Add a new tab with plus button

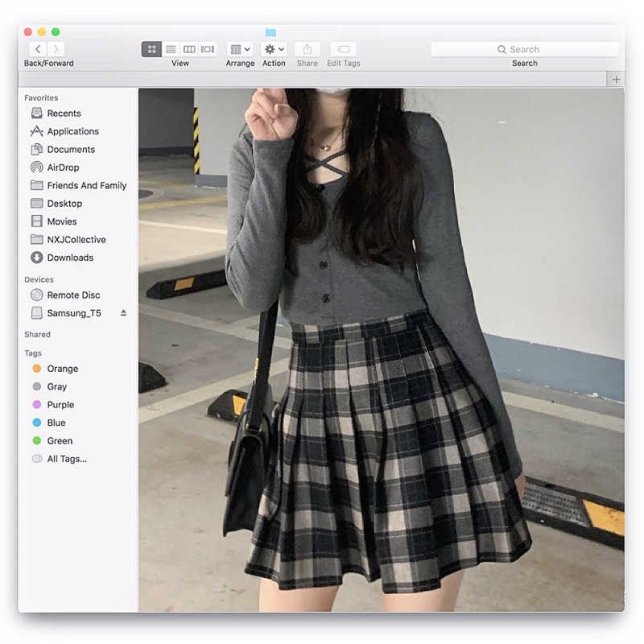[x=616, y=79]
